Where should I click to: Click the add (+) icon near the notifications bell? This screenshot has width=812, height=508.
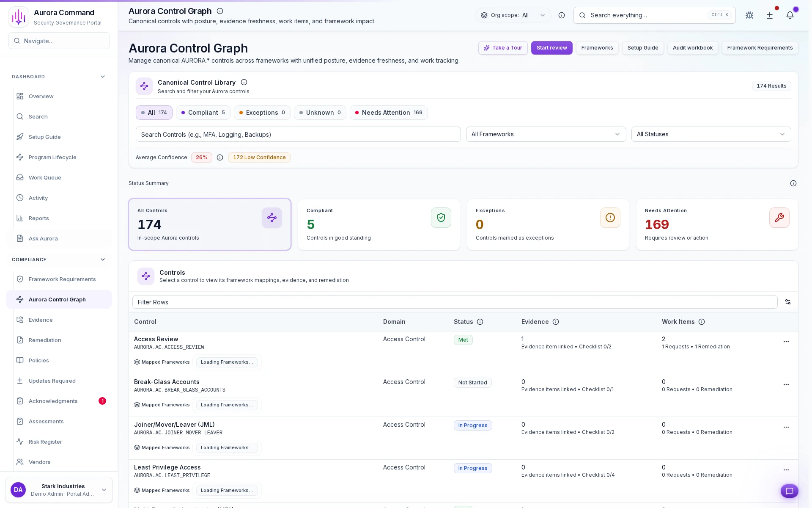pyautogui.click(x=770, y=15)
